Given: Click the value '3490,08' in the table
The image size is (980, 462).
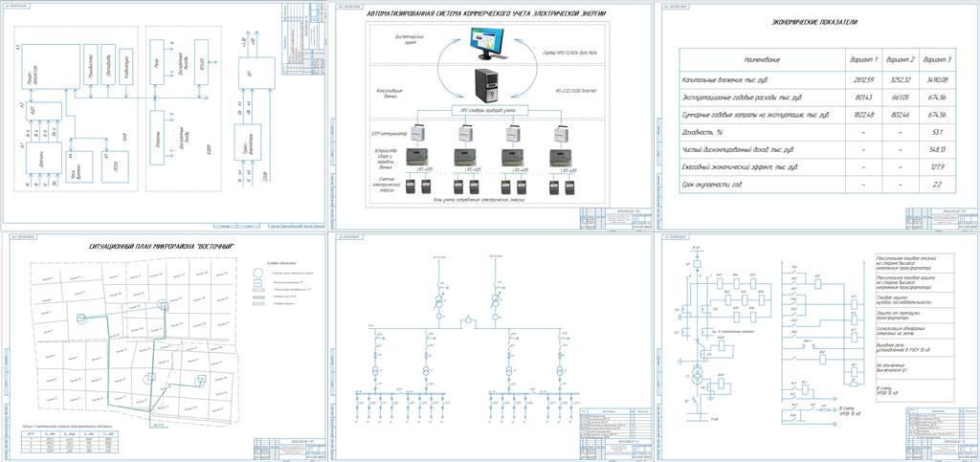Looking at the screenshot, I should click(938, 80).
